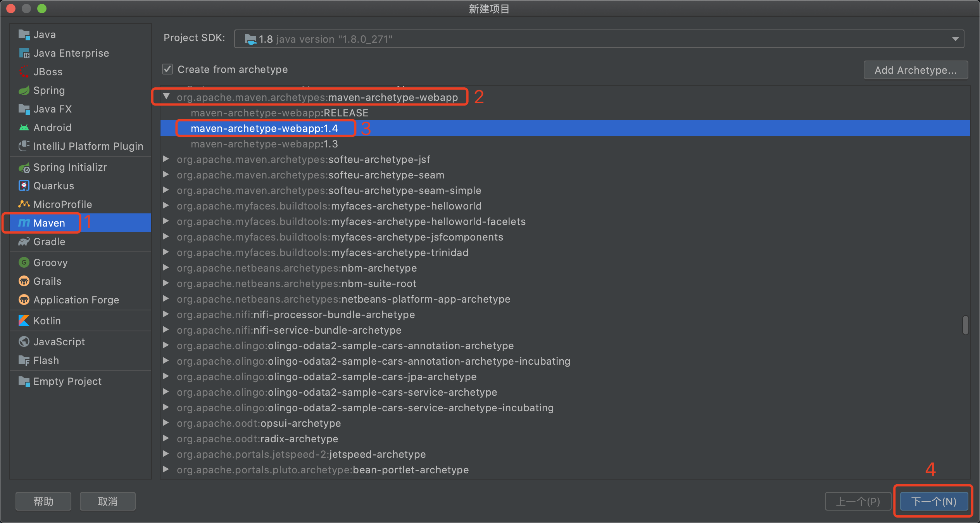Select the Empty Project category label

click(67, 381)
